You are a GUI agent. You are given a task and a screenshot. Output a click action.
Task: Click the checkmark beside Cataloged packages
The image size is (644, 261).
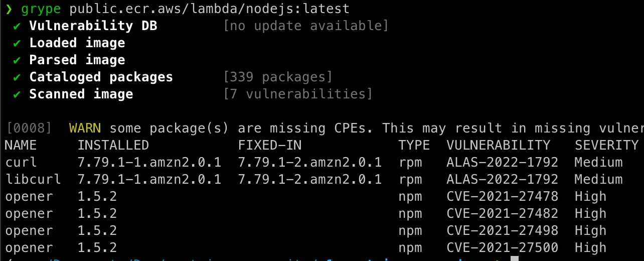tap(17, 77)
